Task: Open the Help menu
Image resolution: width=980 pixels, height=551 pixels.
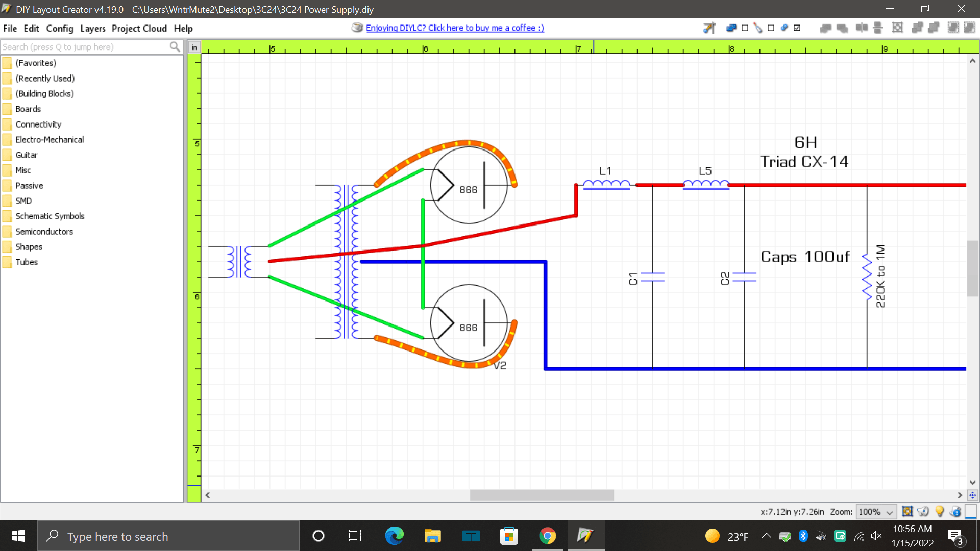Action: pyautogui.click(x=183, y=29)
